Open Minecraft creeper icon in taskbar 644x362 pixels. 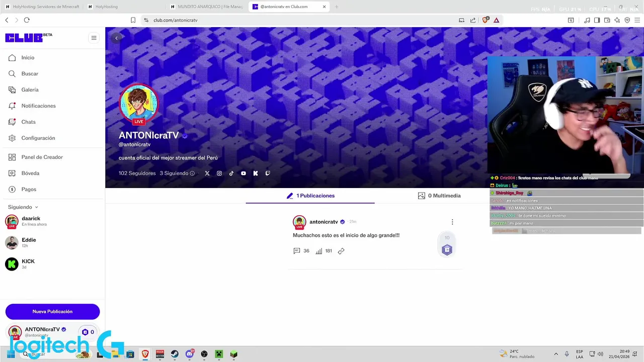(219, 354)
